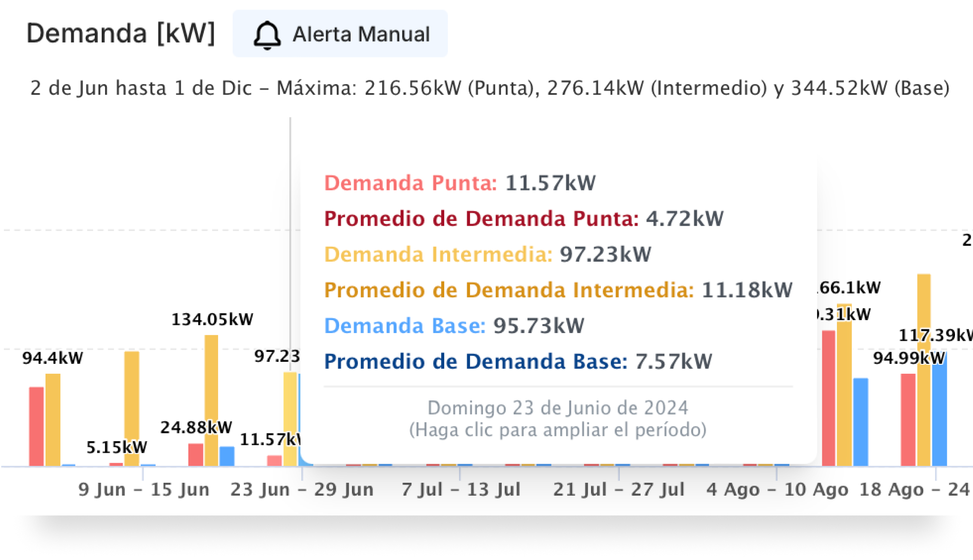Click the Demanda [kW] chart title
This screenshot has width=973, height=560.
click(x=121, y=33)
